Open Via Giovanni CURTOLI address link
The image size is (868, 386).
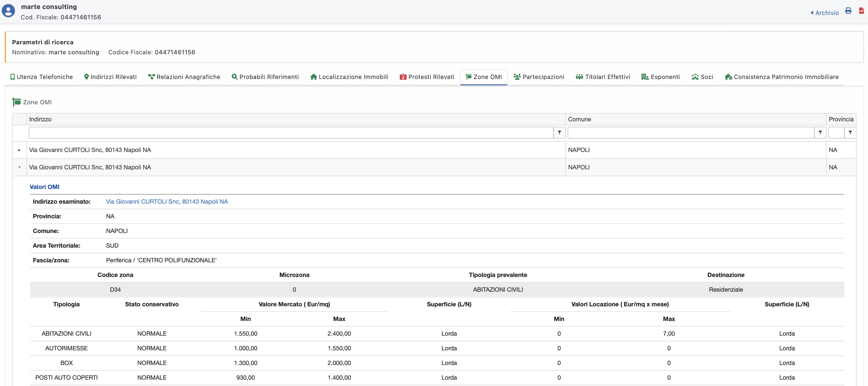point(167,202)
